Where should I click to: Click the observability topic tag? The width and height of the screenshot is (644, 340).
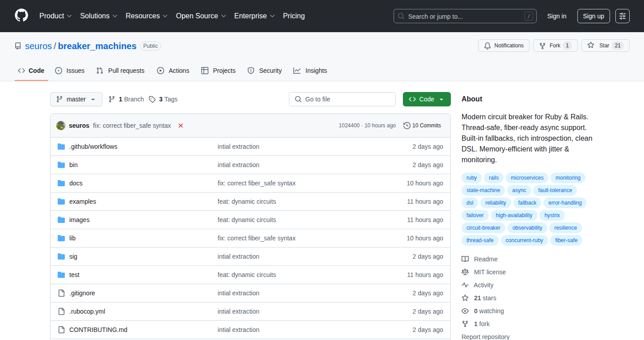pyautogui.click(x=527, y=228)
